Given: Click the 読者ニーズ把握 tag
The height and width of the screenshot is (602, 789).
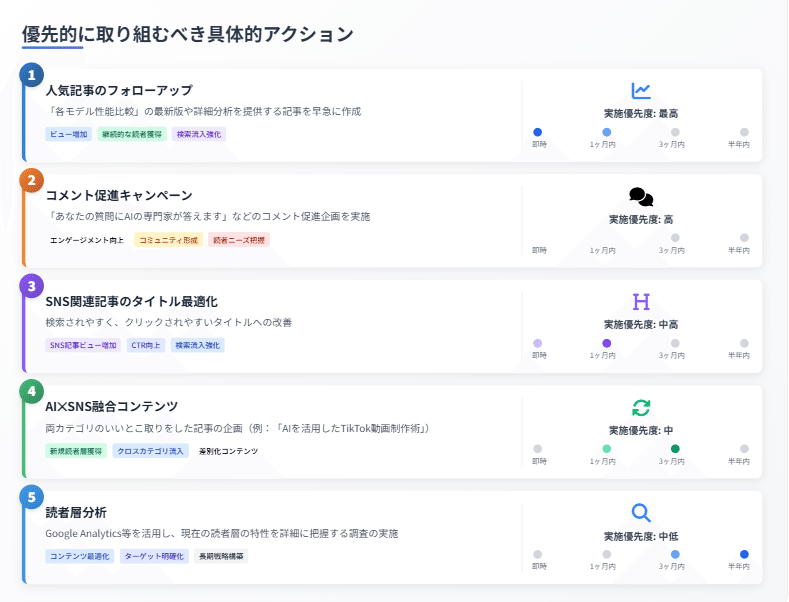Looking at the screenshot, I should (239, 240).
